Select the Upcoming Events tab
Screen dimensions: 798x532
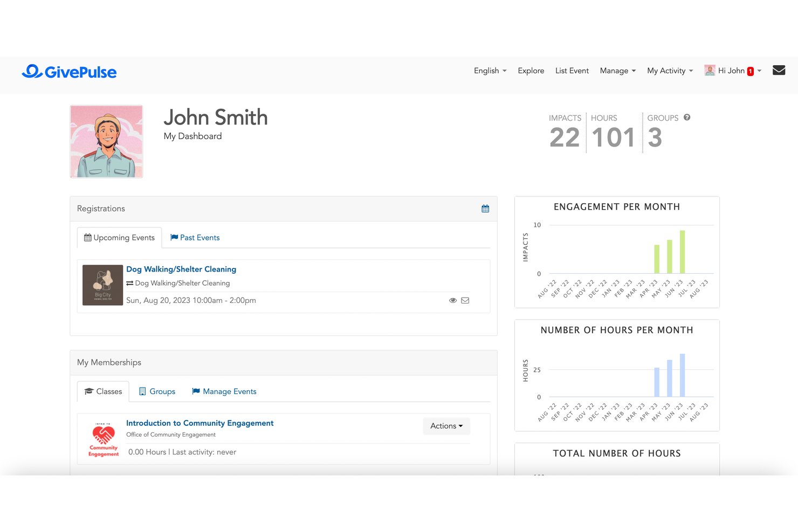tap(119, 238)
